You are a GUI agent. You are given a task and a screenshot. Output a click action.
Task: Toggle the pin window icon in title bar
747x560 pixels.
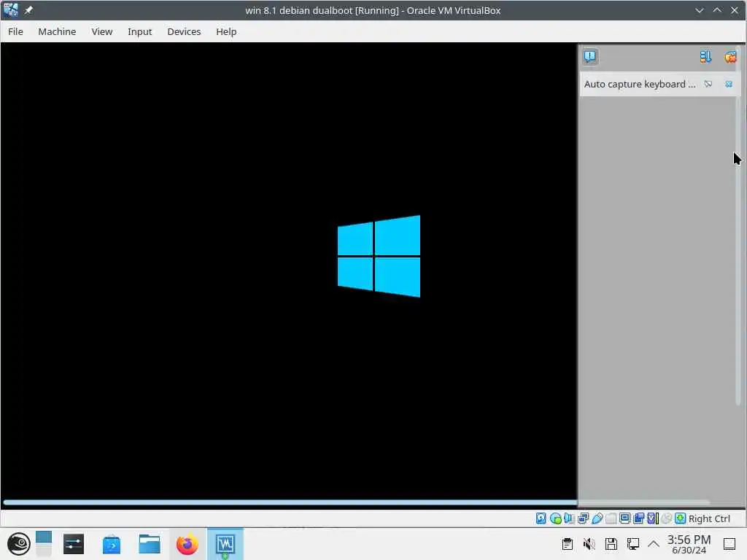[x=28, y=10]
